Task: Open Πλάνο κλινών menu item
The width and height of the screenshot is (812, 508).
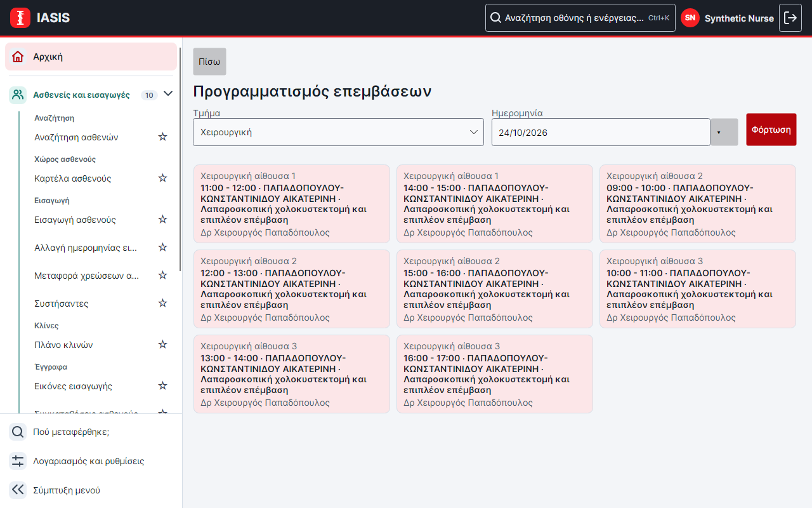Action: (x=63, y=345)
